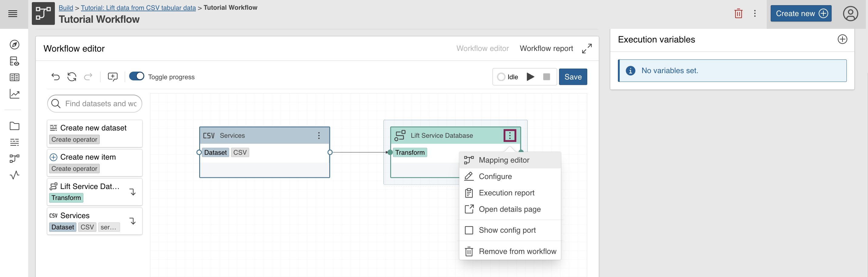Expand workflow editor to fullscreen
The width and height of the screenshot is (868, 277).
coord(587,49)
